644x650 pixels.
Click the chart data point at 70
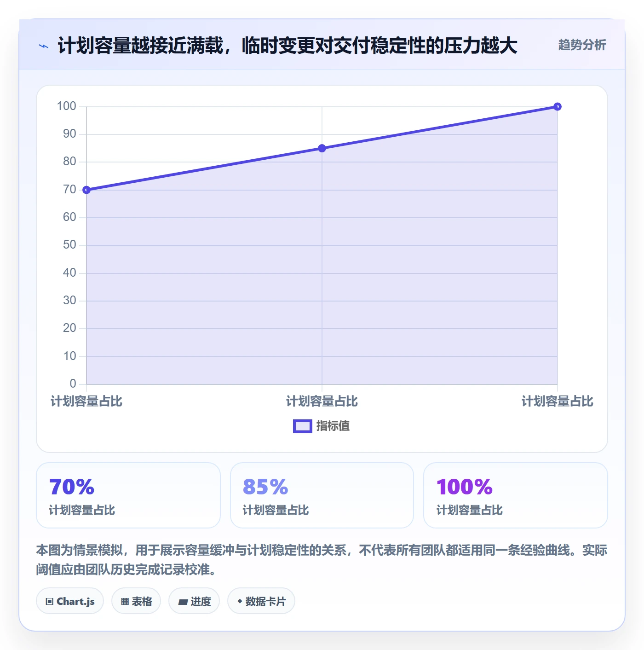pyautogui.click(x=86, y=190)
